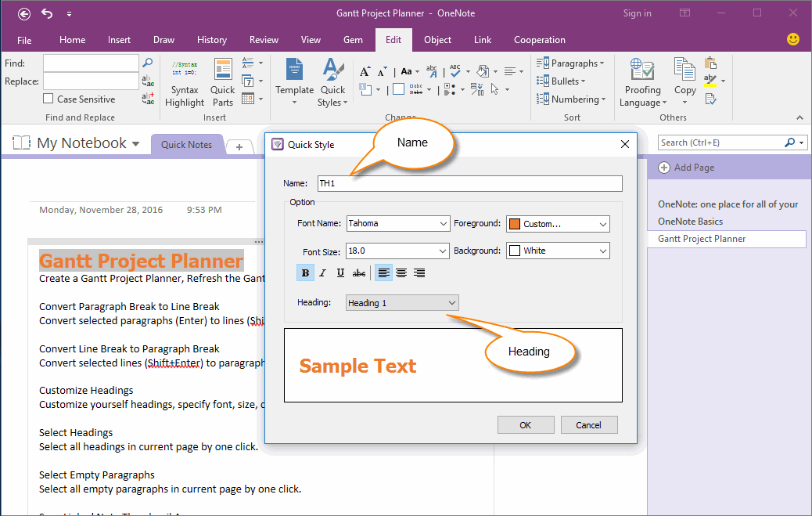Select align left in Quick Style dialog
Image resolution: width=812 pixels, height=516 pixels.
pyautogui.click(x=383, y=272)
